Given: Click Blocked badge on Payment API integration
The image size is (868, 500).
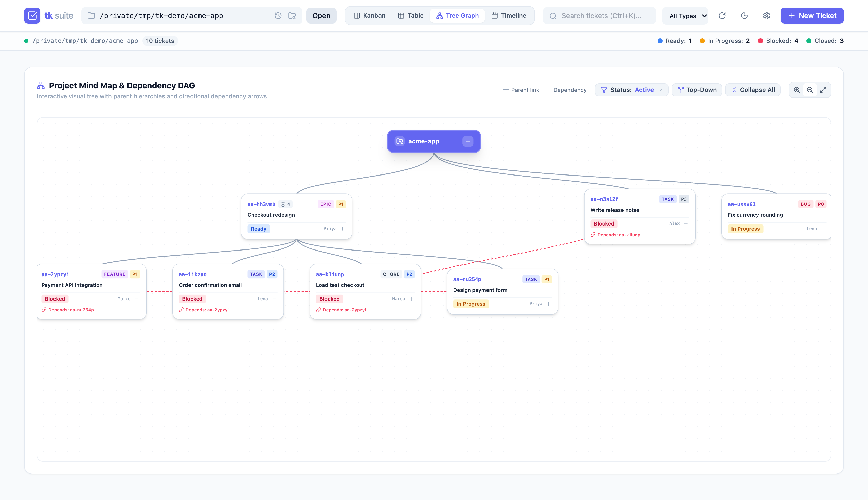Looking at the screenshot, I should 55,299.
